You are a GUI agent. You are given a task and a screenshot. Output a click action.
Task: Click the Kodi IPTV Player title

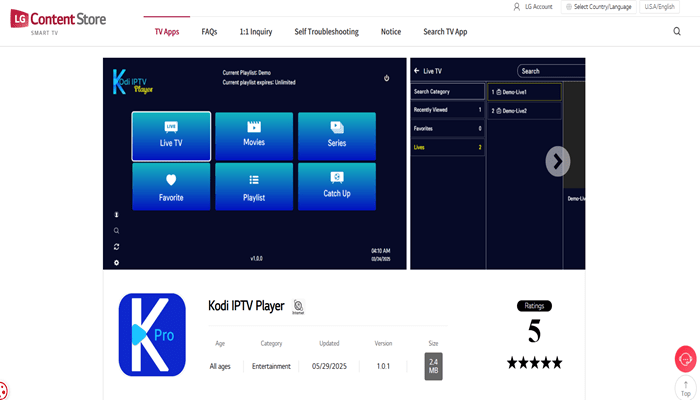pyautogui.click(x=246, y=306)
